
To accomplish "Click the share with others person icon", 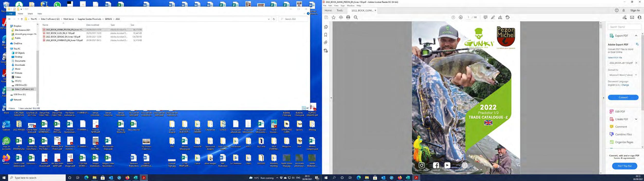I will [640, 17].
